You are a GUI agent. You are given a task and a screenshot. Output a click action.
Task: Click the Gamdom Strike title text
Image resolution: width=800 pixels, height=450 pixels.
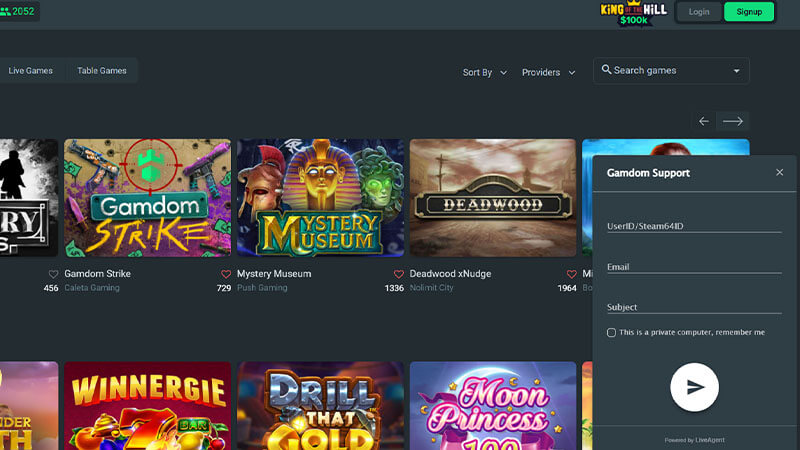[x=97, y=274]
